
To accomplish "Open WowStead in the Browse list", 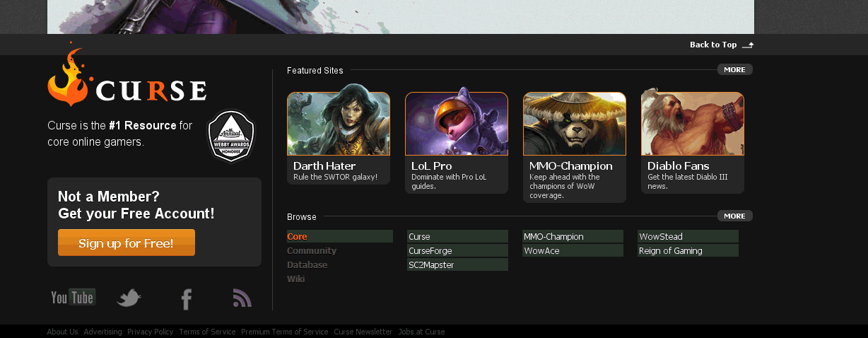I will click(x=688, y=236).
